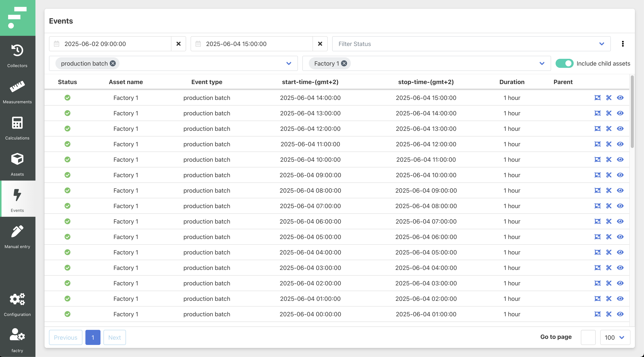Screen dimensions: 644x357
Task: Go to Calculations in the sidebar
Action: tap(17, 128)
